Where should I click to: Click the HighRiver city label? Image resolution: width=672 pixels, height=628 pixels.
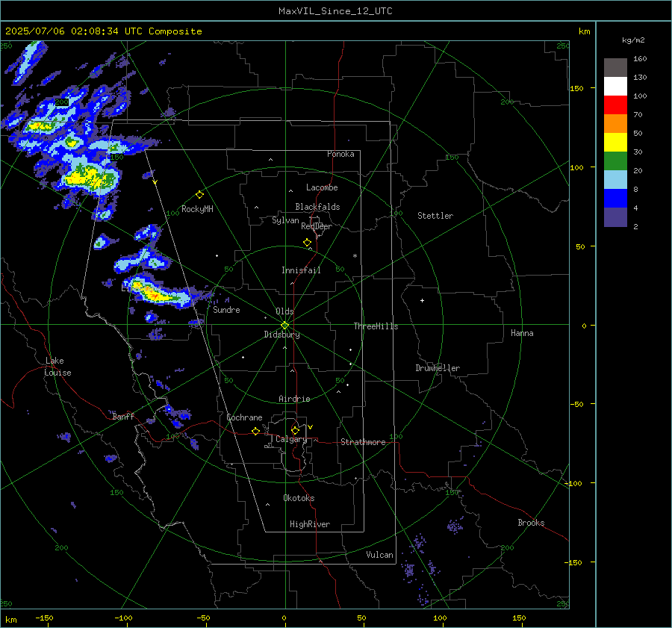tap(310, 524)
